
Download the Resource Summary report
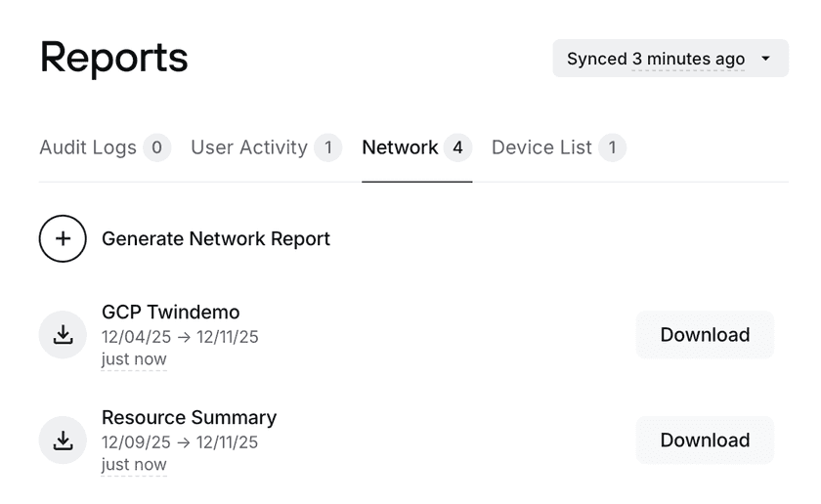pos(705,441)
